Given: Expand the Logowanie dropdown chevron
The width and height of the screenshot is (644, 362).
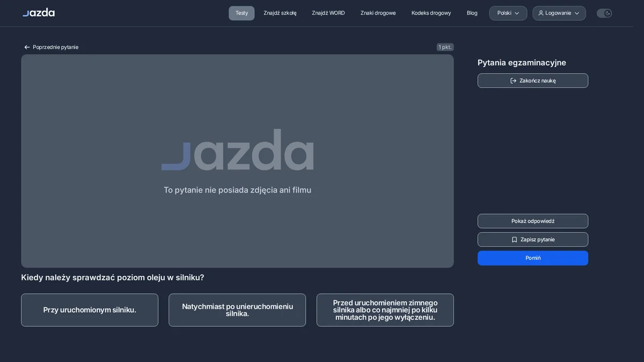Looking at the screenshot, I should coord(577,13).
